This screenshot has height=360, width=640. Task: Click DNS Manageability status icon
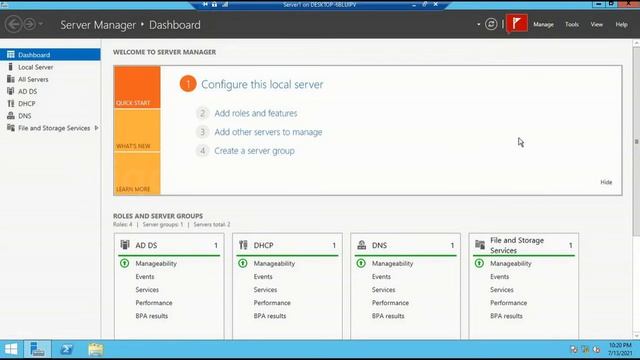361,263
